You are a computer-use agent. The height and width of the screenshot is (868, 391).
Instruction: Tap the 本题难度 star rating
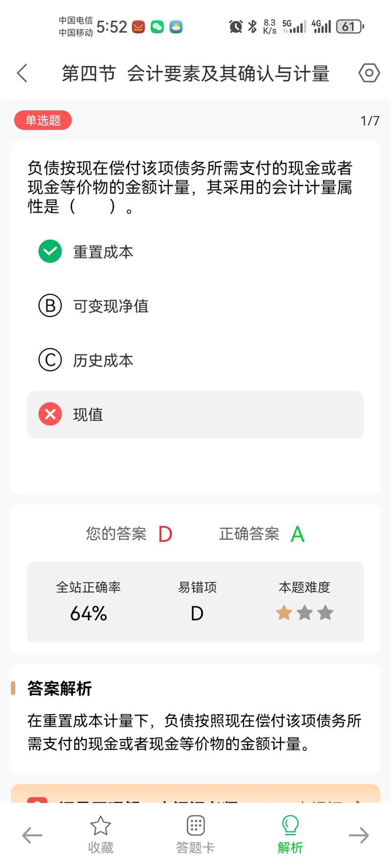(x=304, y=613)
